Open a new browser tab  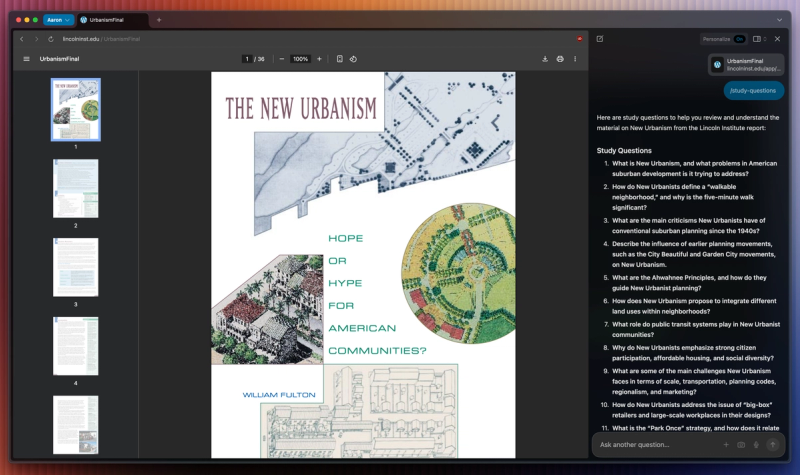[x=159, y=20]
